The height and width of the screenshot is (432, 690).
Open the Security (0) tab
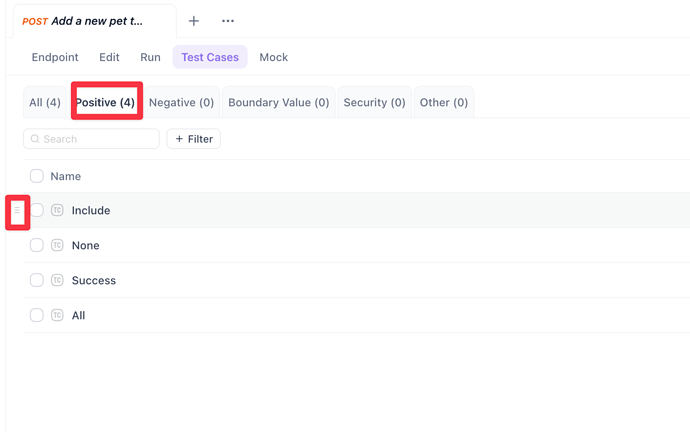(x=374, y=102)
